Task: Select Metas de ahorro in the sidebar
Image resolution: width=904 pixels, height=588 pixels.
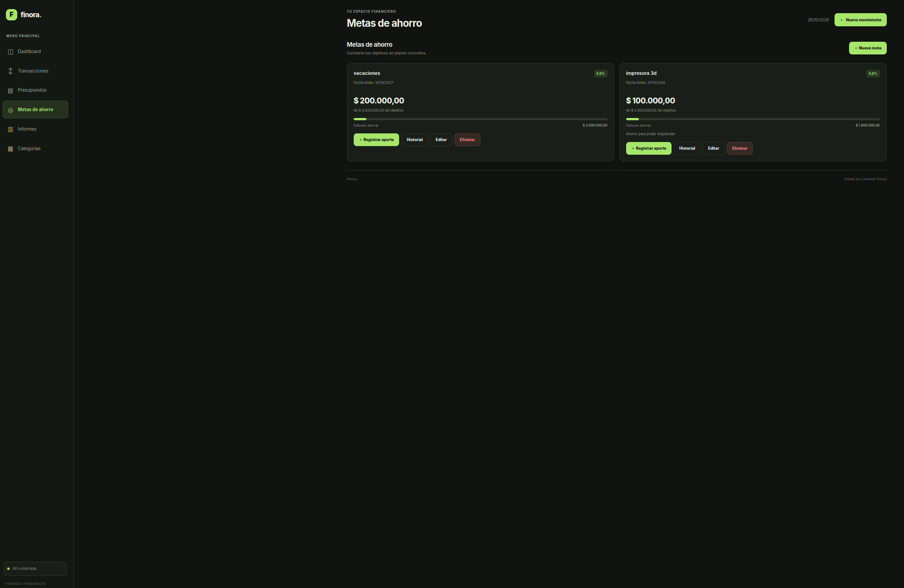Action: 35,110
